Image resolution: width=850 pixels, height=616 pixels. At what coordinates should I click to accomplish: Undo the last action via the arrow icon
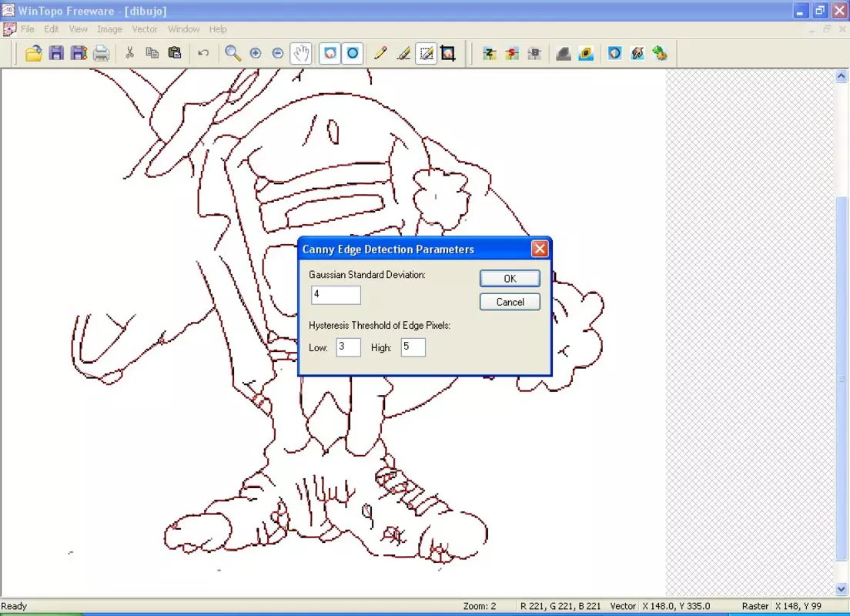203,52
